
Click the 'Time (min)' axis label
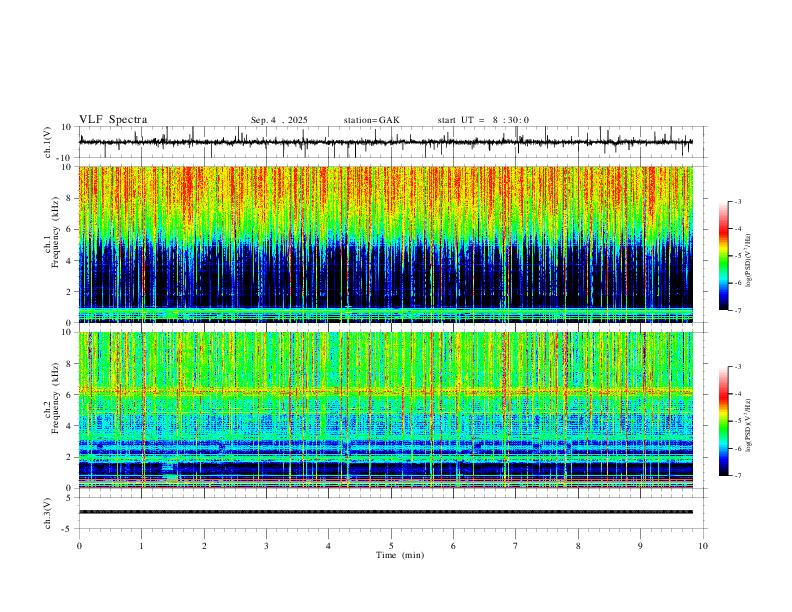click(400, 555)
